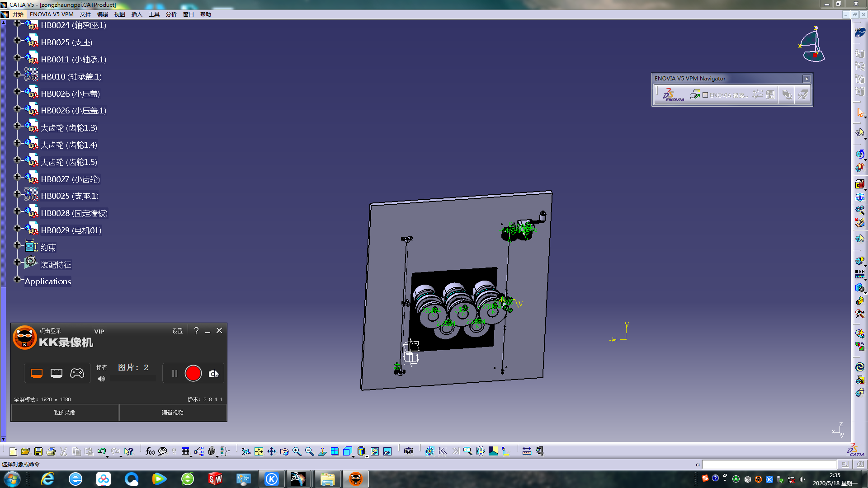Screen dimensions: 868x488
Task: Open the formula f(x) tool
Action: tap(150, 451)
